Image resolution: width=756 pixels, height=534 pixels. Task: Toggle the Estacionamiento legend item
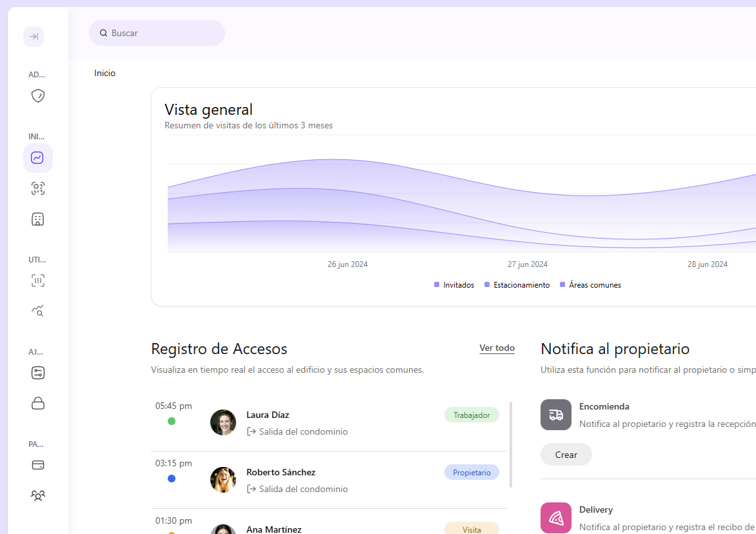[x=516, y=284]
